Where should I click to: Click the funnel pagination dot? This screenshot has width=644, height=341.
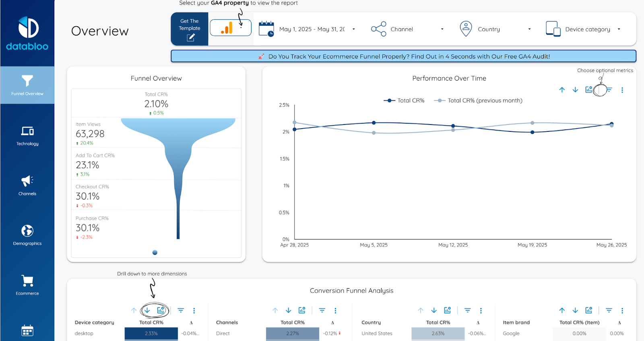155,253
